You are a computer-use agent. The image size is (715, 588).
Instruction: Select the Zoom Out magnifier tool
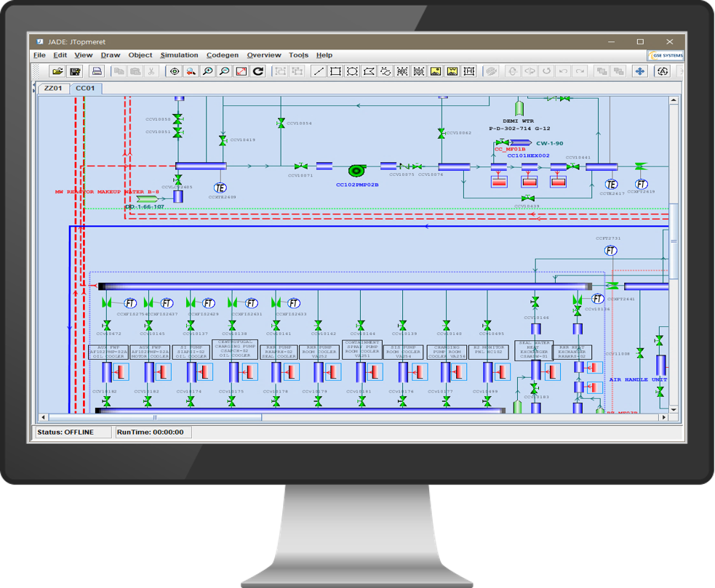[x=225, y=71]
